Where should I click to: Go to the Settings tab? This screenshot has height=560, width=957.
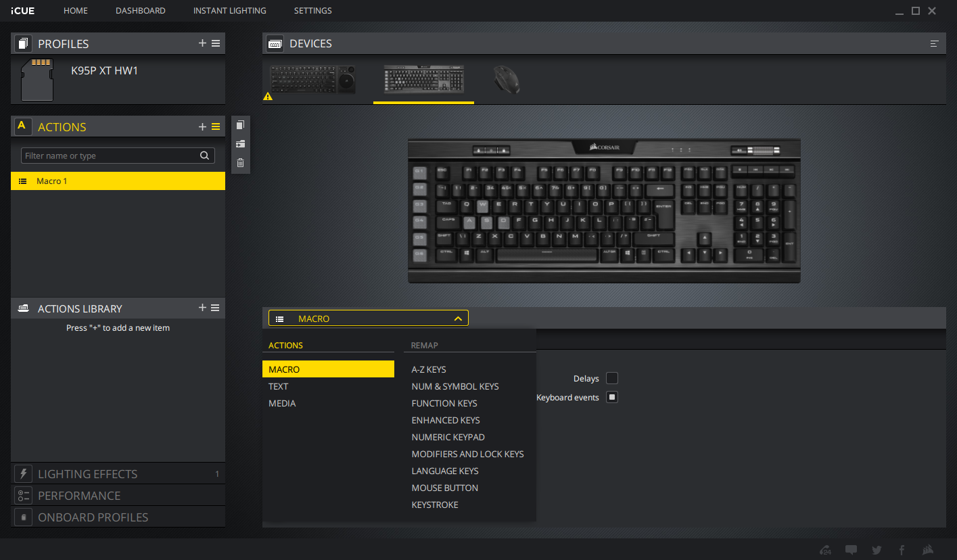click(313, 11)
